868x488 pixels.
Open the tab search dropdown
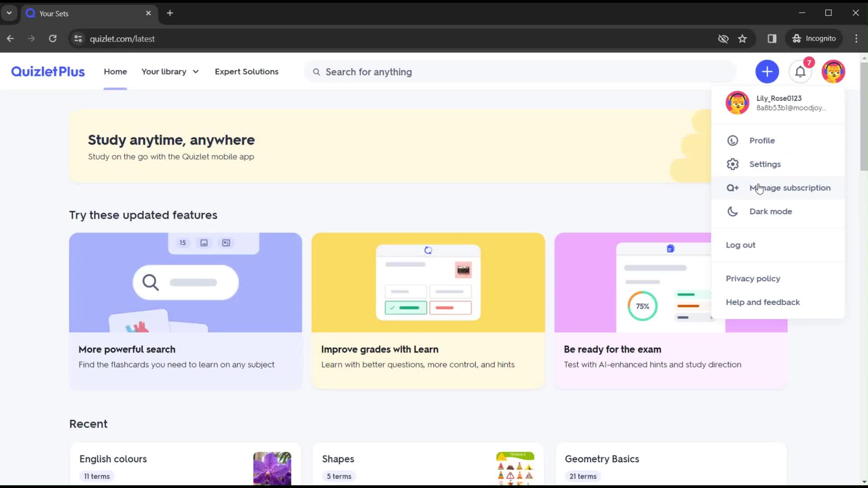coord(9,13)
